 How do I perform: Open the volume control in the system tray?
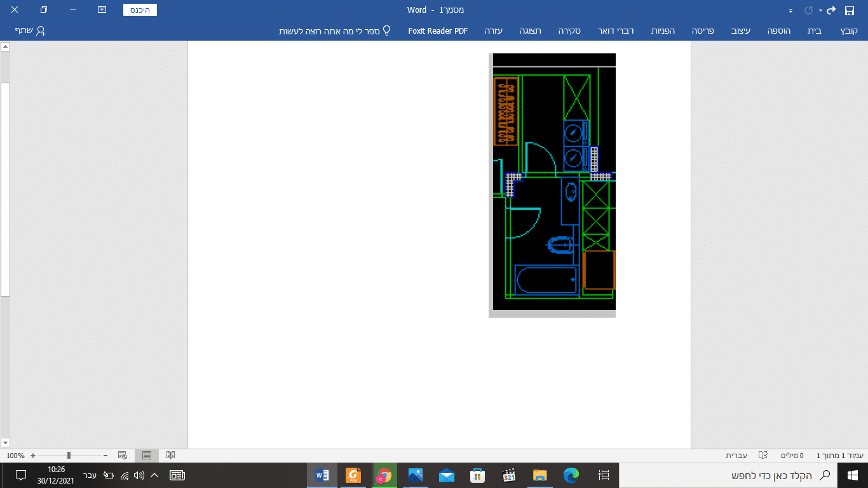pyautogui.click(x=139, y=475)
